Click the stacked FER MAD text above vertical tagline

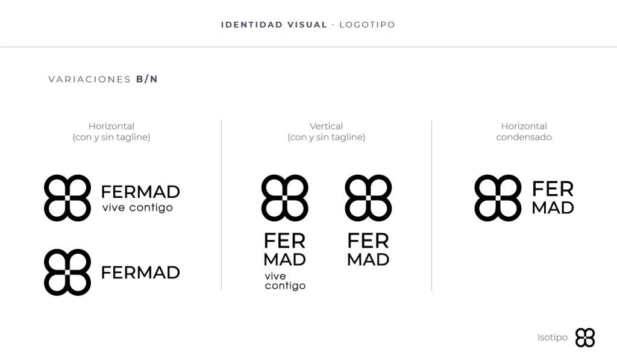[284, 250]
